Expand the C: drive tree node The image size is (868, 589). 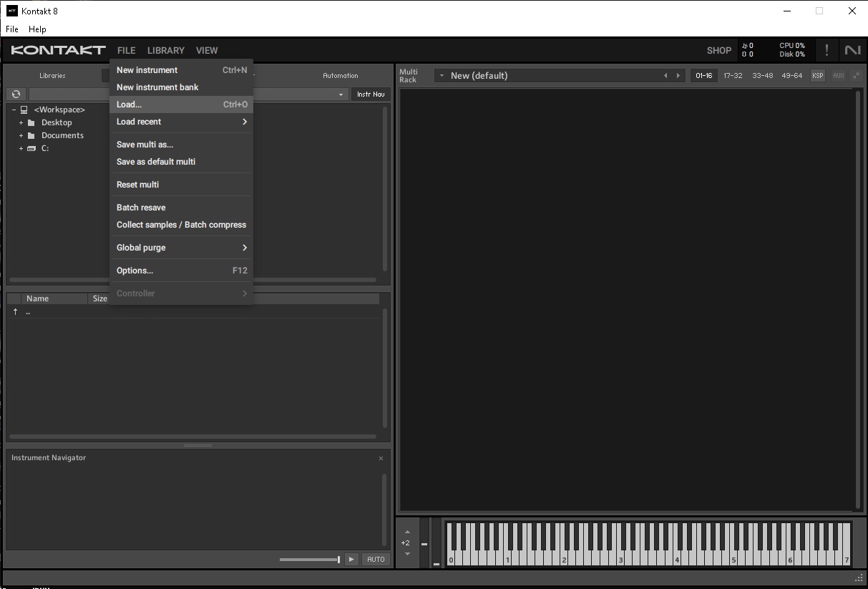point(21,148)
